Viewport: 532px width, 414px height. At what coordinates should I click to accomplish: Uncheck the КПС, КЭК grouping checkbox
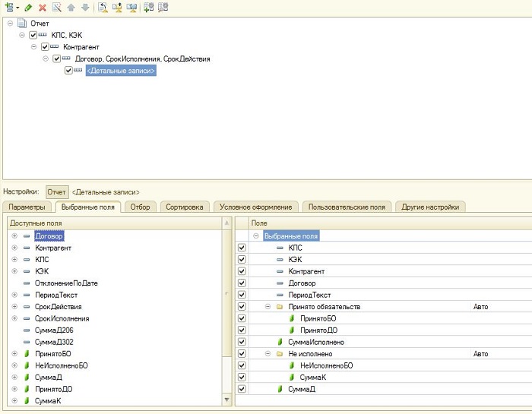[x=33, y=35]
